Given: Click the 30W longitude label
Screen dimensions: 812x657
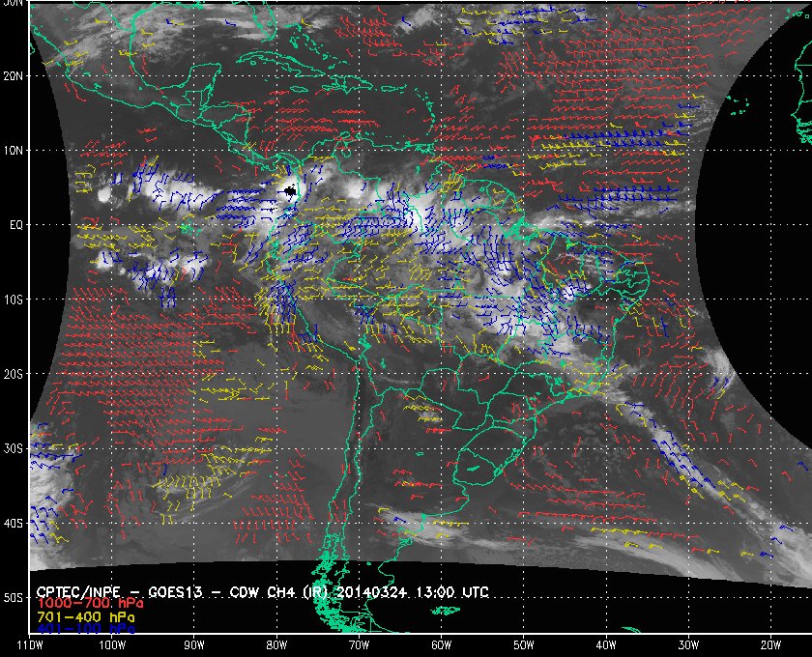Looking at the screenshot, I should [688, 644].
